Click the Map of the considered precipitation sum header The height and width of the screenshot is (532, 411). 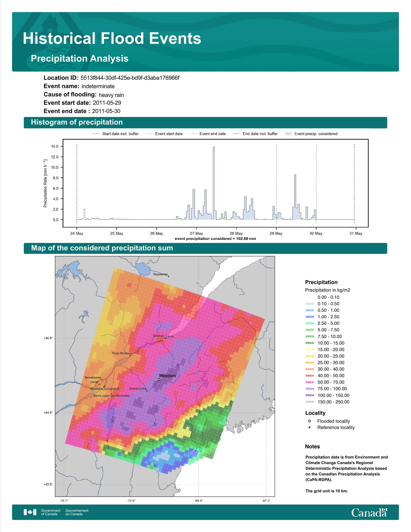point(205,248)
